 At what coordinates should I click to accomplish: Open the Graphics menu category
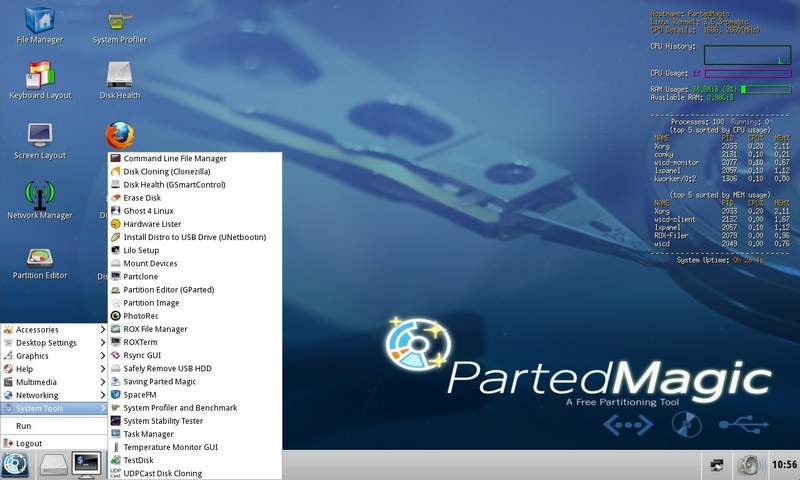coord(54,356)
